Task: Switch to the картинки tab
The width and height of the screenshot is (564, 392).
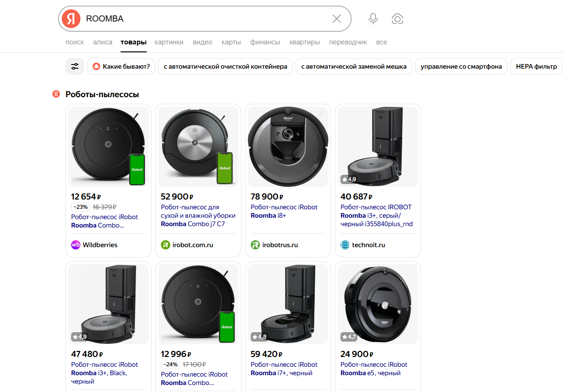Action: coord(169,42)
